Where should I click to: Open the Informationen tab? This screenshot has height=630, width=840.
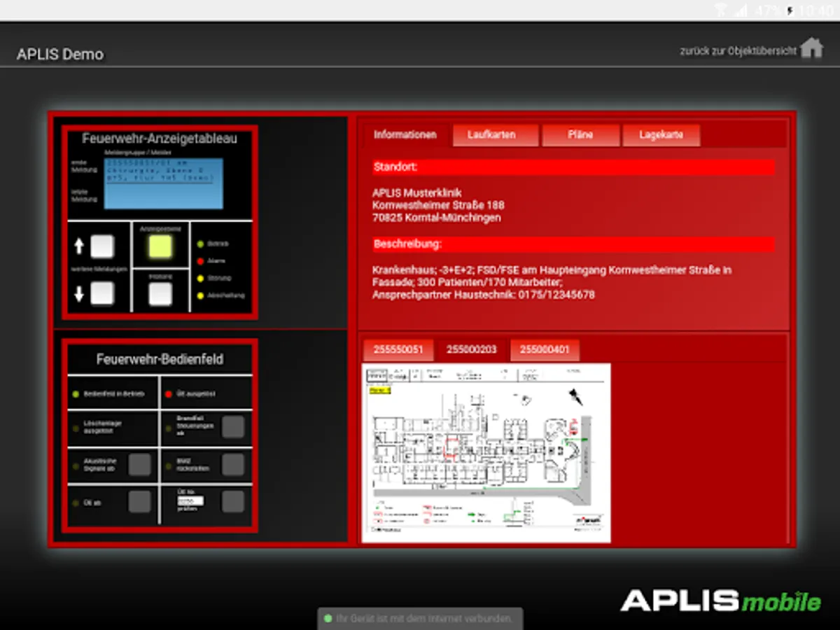[405, 135]
